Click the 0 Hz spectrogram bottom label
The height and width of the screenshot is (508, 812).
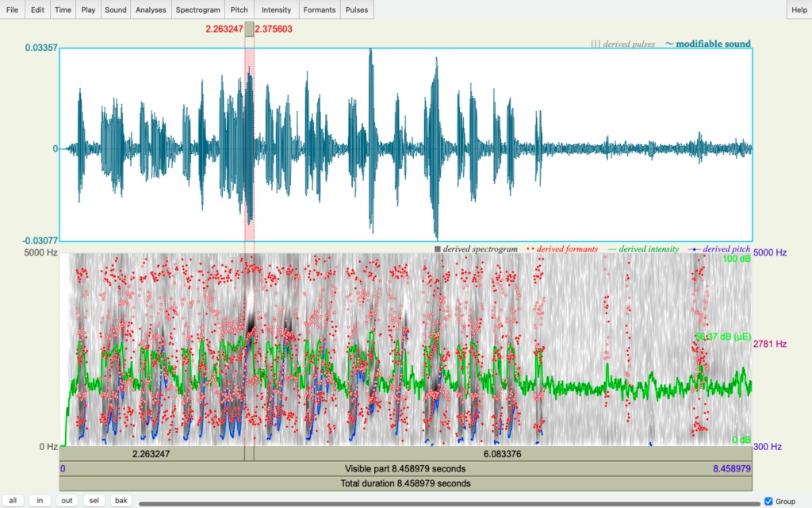(48, 446)
